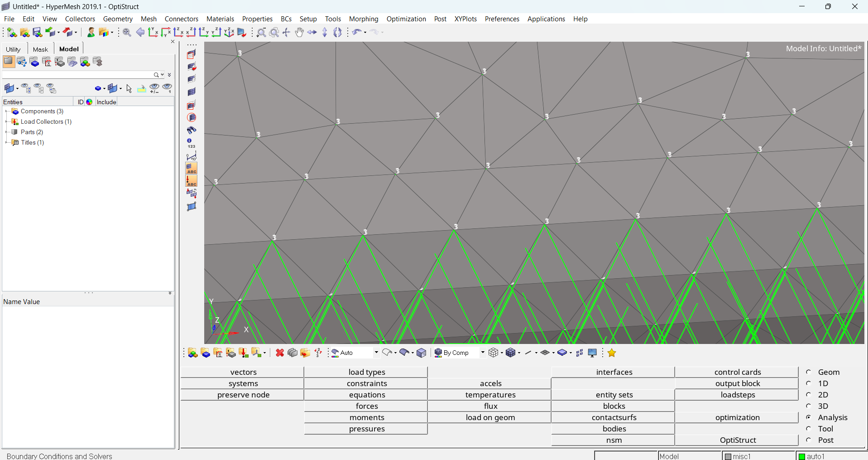The image size is (868, 460).
Task: Open the loadsteps panel
Action: click(x=738, y=395)
